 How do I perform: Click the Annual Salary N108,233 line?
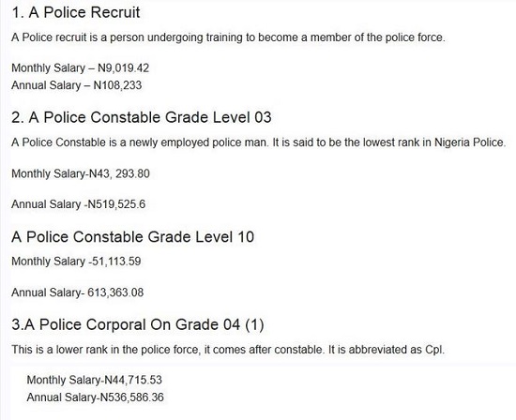pyautogui.click(x=77, y=85)
